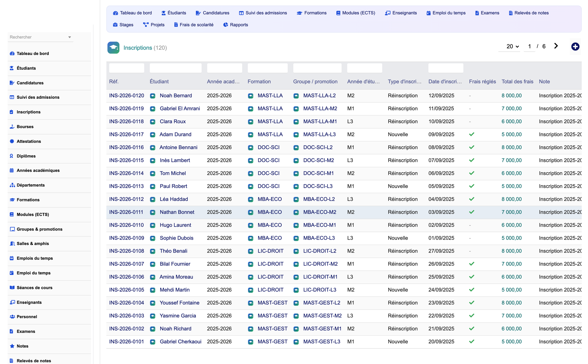
Task: Toggle frais réglés checkmark for Gabriel Cherkaoui
Action: click(x=472, y=342)
